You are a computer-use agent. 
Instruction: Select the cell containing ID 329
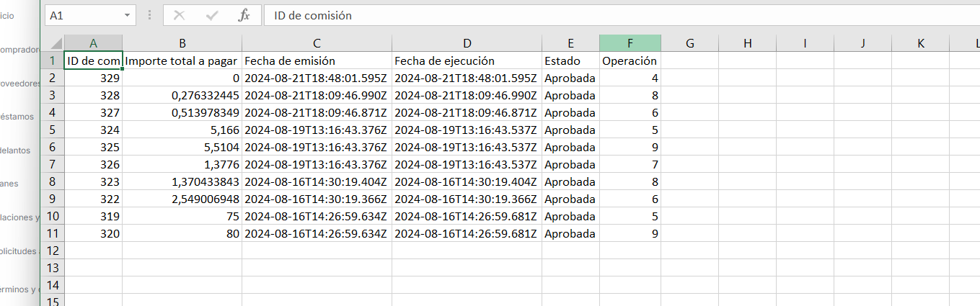click(93, 78)
